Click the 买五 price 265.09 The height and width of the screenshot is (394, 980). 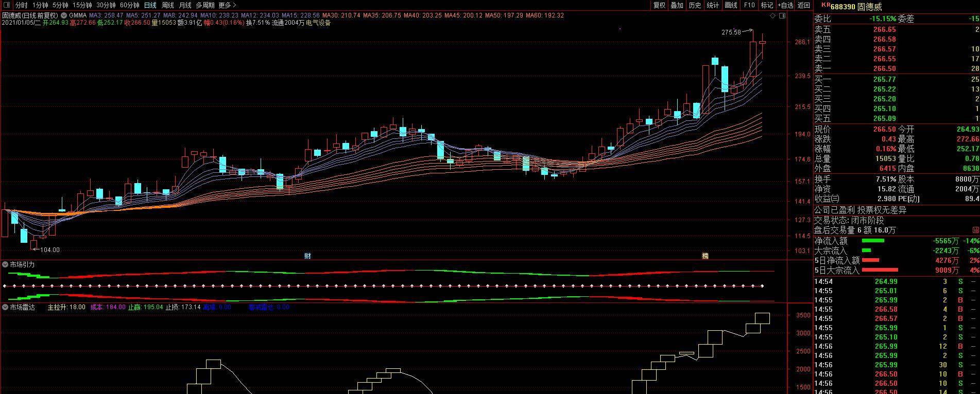coord(884,118)
